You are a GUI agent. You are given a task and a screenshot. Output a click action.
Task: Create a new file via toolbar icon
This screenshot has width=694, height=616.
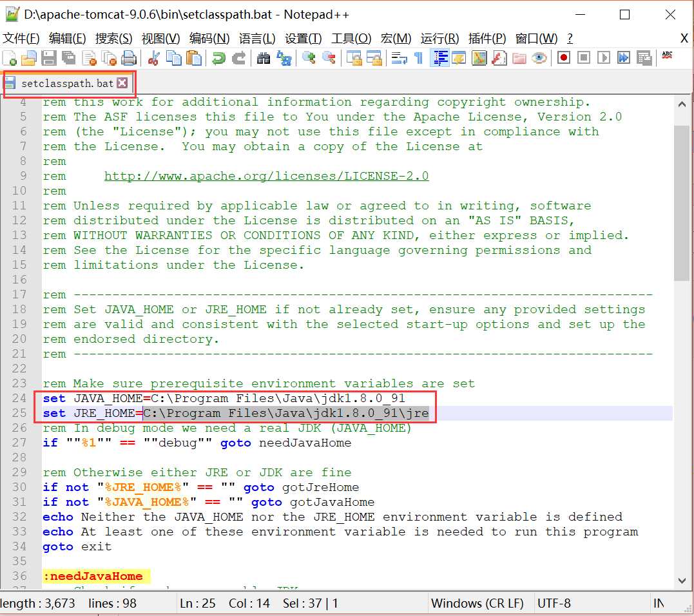click(x=9, y=58)
